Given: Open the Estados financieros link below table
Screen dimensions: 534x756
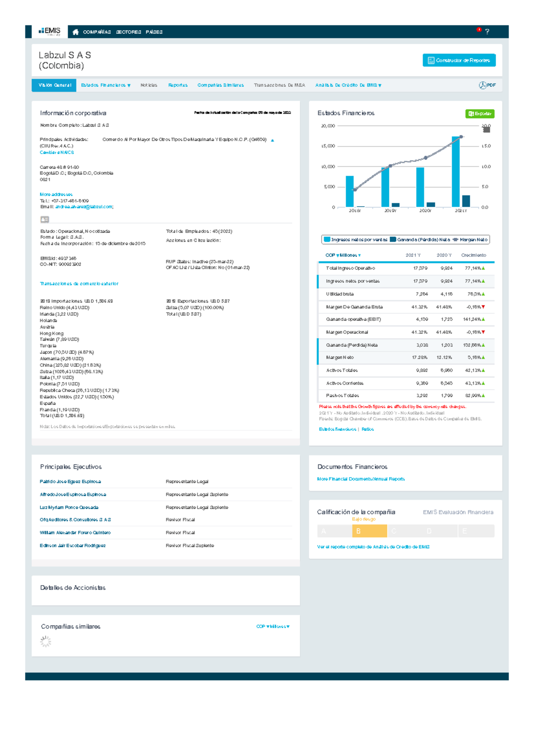Looking at the screenshot, I should pos(337,429).
